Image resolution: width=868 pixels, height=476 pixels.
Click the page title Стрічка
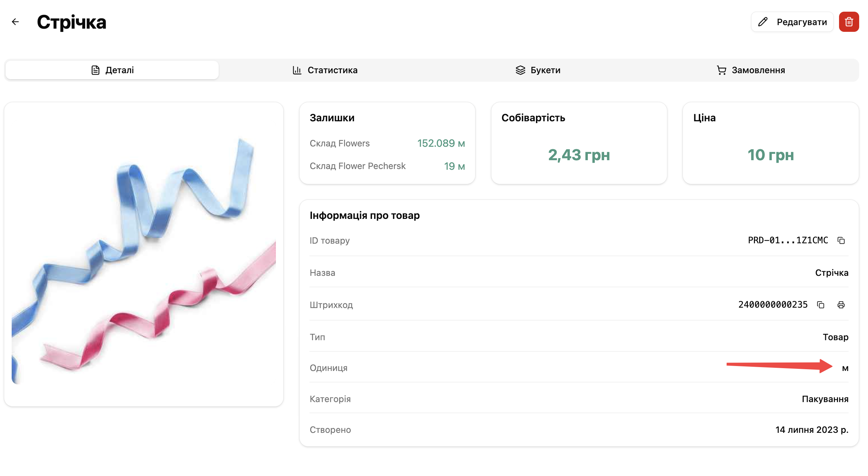(71, 22)
